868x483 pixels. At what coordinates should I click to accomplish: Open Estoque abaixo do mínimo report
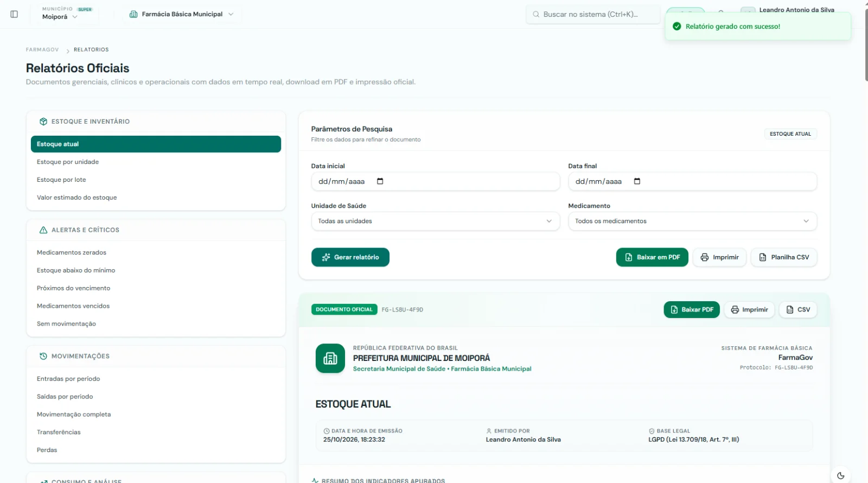(156, 270)
